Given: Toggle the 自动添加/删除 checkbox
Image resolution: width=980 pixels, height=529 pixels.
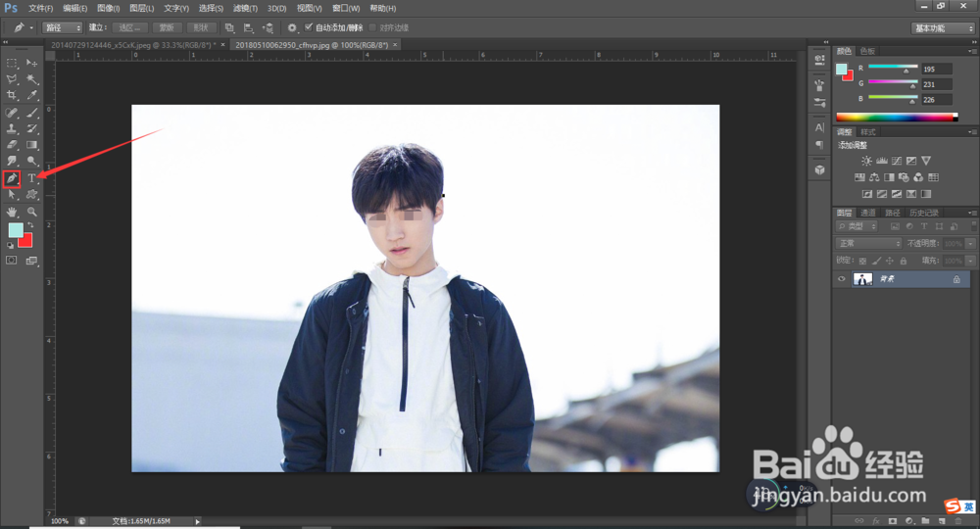Looking at the screenshot, I should (308, 27).
